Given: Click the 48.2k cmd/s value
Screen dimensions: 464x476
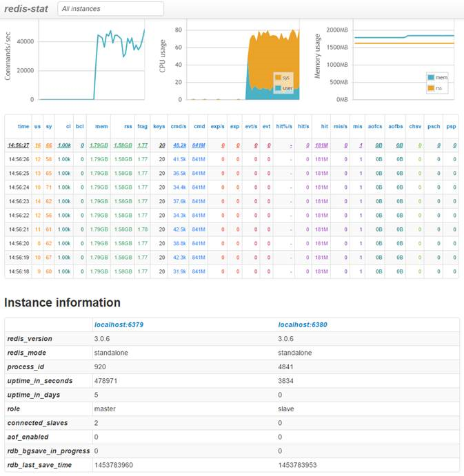Looking at the screenshot, I should [179, 145].
